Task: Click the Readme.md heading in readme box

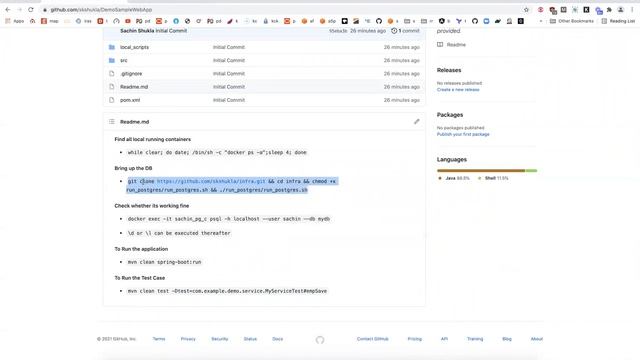Action: tap(134, 122)
